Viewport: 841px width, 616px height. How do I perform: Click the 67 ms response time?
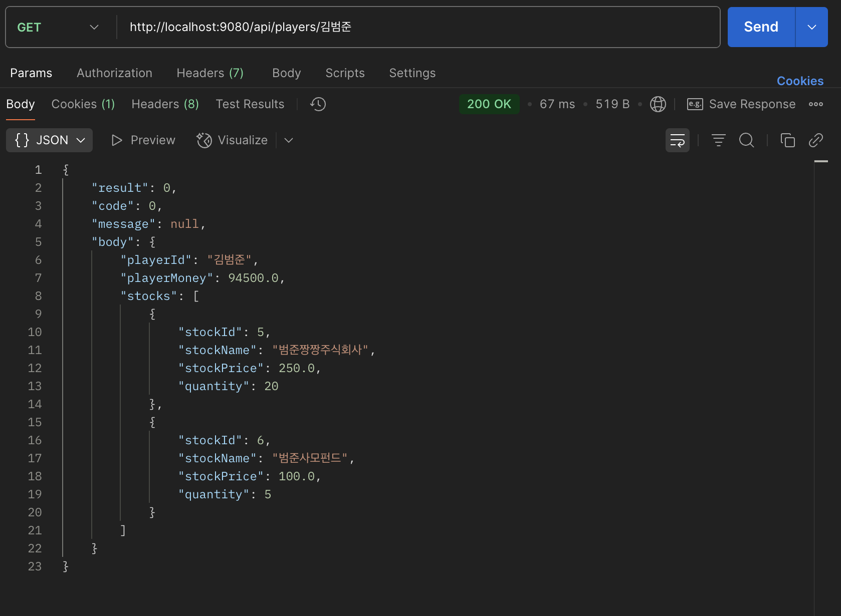(557, 104)
